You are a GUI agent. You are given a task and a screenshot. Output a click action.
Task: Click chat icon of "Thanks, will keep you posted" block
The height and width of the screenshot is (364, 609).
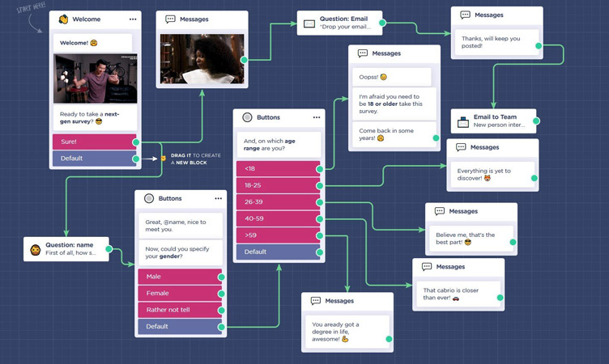click(464, 15)
